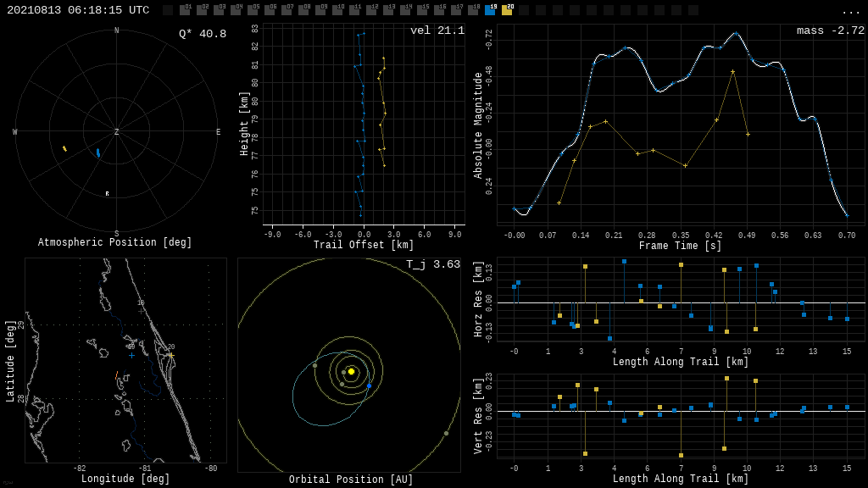
Task: Open the three-dot overflow menu
Action: pyautogui.click(x=849, y=12)
